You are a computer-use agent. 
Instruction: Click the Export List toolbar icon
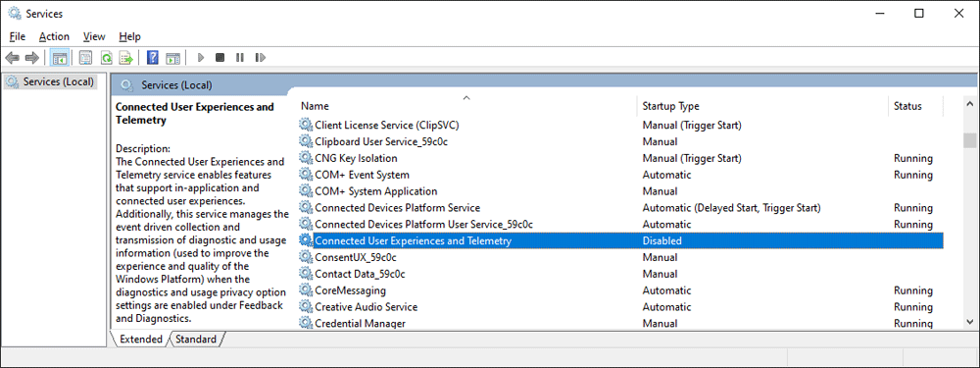coord(126,58)
